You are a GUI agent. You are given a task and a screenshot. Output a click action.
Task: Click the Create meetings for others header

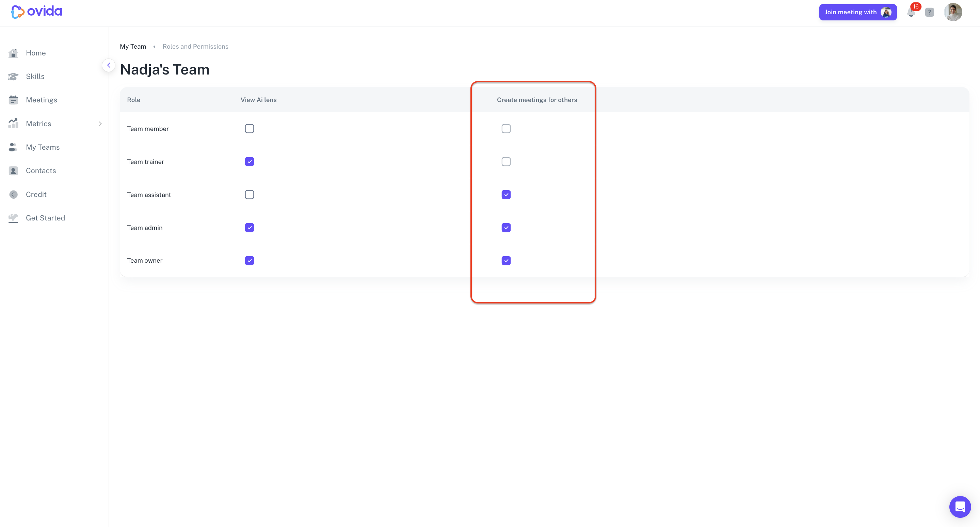pos(537,100)
